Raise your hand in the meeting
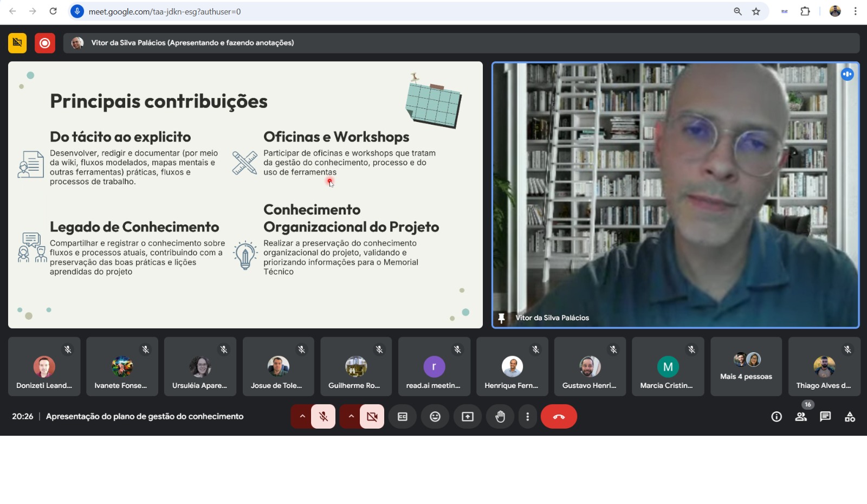Image resolution: width=867 pixels, height=504 pixels. (x=500, y=417)
